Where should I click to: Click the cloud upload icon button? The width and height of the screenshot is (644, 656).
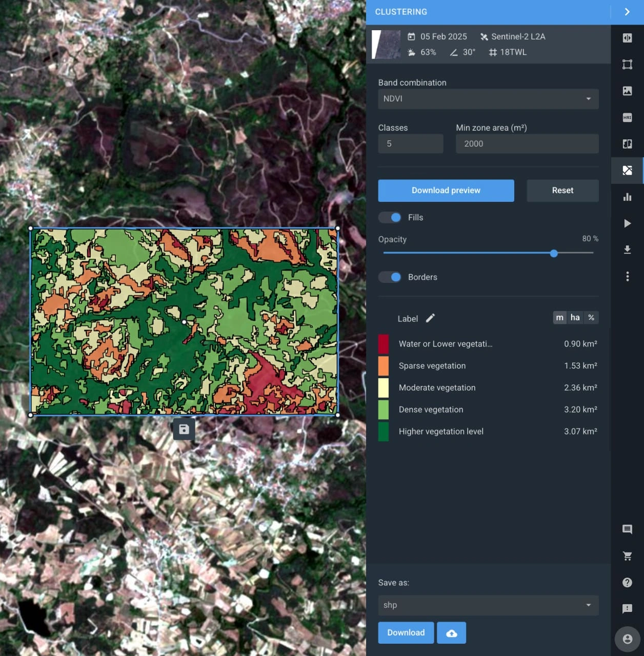(x=451, y=633)
